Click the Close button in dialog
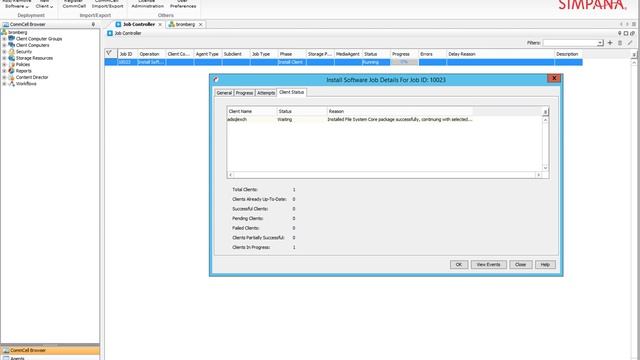The image size is (640, 360). tap(520, 264)
